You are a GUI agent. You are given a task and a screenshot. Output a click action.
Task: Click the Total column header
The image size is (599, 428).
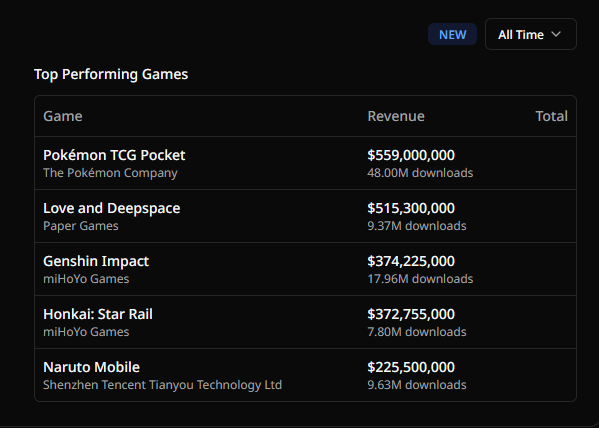552,116
